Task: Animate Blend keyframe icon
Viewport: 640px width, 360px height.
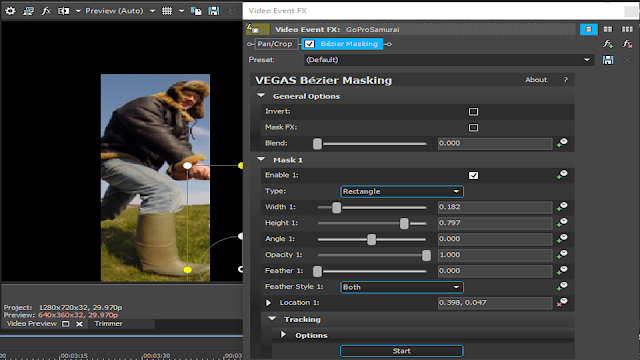Action: coord(562,143)
